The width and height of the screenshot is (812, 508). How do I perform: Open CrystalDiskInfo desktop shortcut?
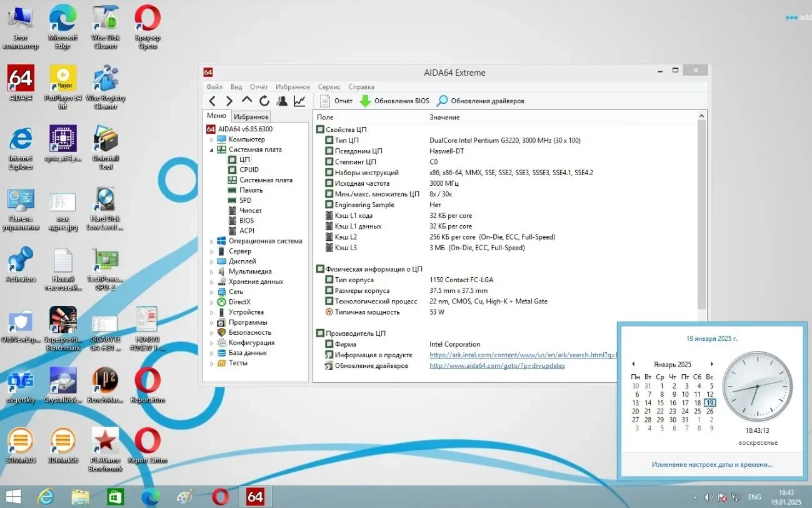click(x=63, y=384)
